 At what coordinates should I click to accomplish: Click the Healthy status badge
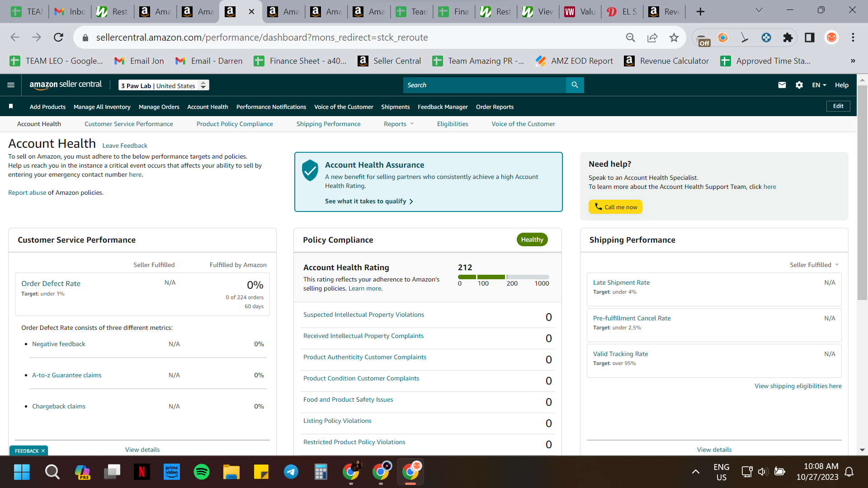pos(532,239)
